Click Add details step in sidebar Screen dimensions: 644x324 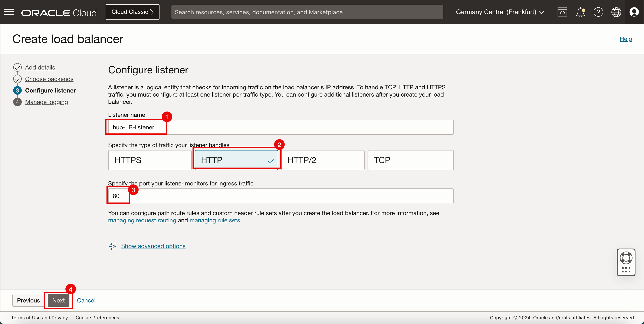coord(40,67)
